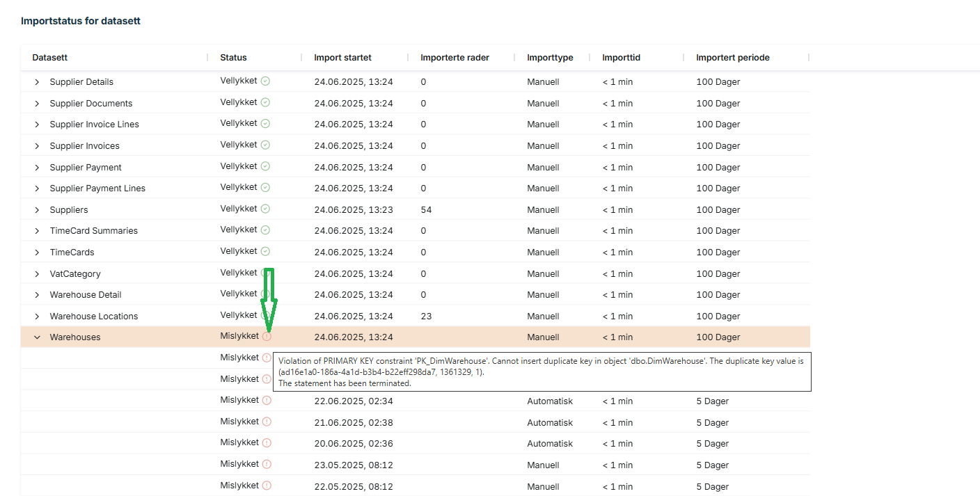Click success check icon for Supplier Details
Image resolution: width=980 pixels, height=496 pixels.
coord(266,81)
